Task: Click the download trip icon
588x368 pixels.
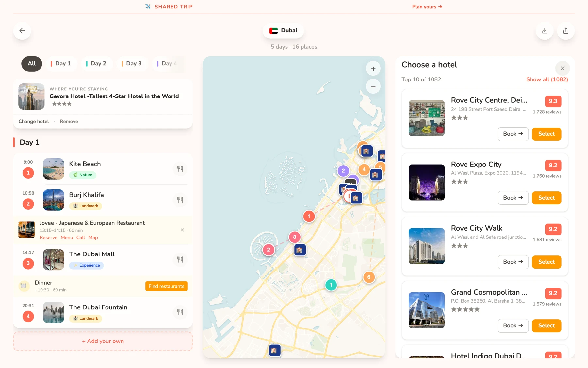Action: pyautogui.click(x=545, y=31)
